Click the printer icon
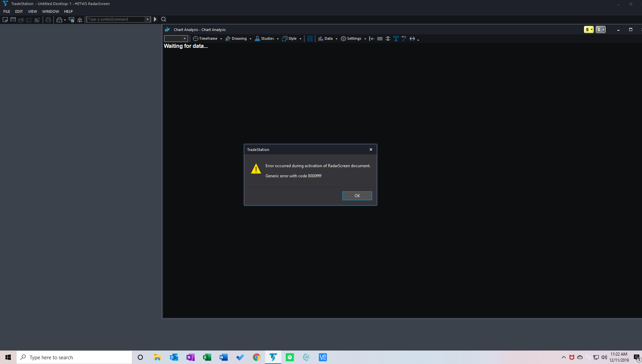642x364 pixels. 48,20
